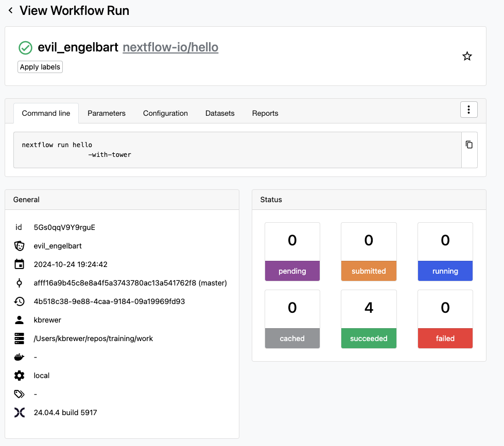Show the Reports tab

point(265,113)
